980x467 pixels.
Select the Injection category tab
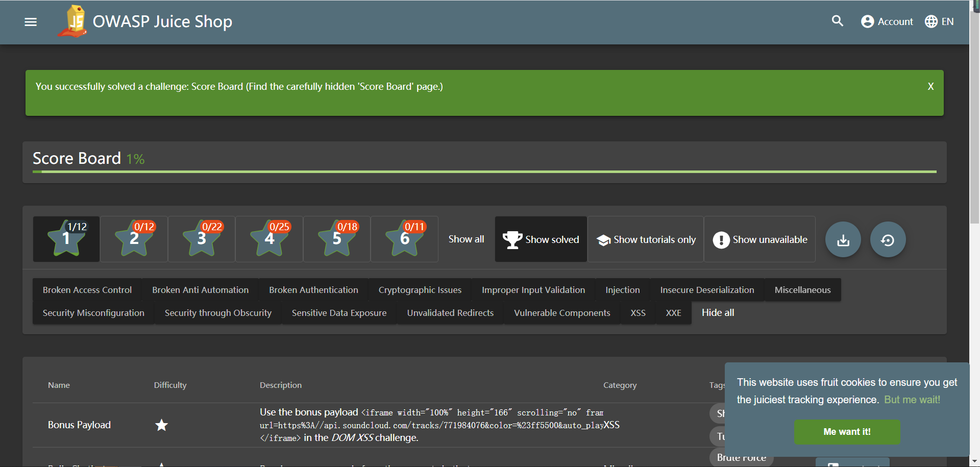pyautogui.click(x=623, y=289)
